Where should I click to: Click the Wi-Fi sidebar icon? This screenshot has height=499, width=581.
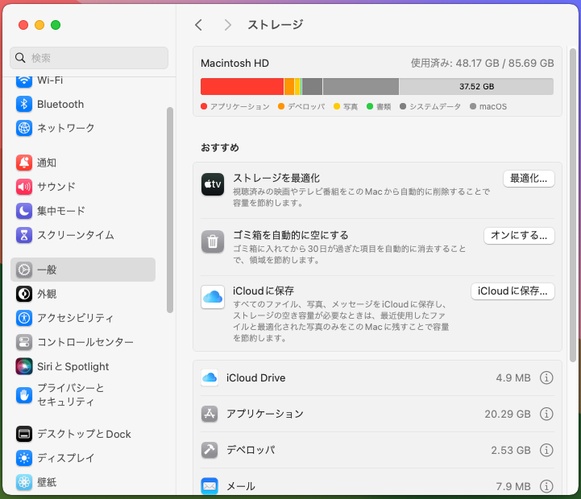24,81
